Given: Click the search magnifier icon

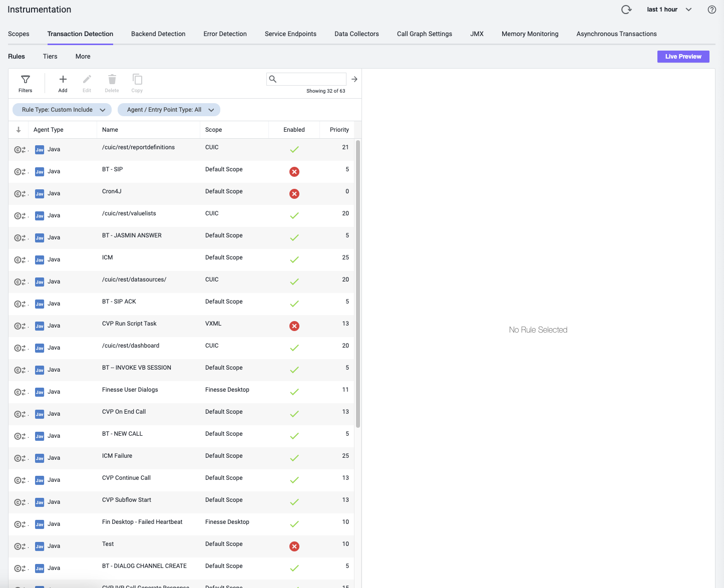Looking at the screenshot, I should 273,79.
